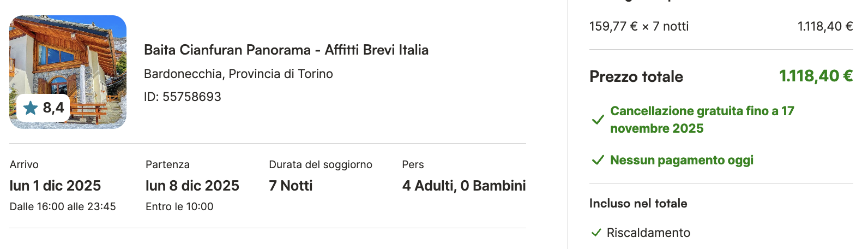Click Bardonecchia, Provincia di Torino location

point(238,74)
